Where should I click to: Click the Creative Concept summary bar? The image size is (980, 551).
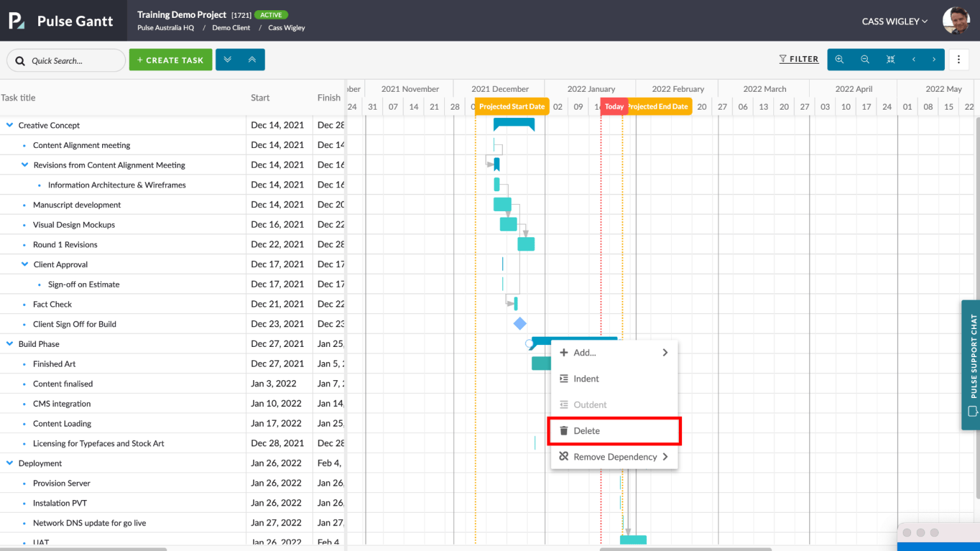(x=514, y=124)
